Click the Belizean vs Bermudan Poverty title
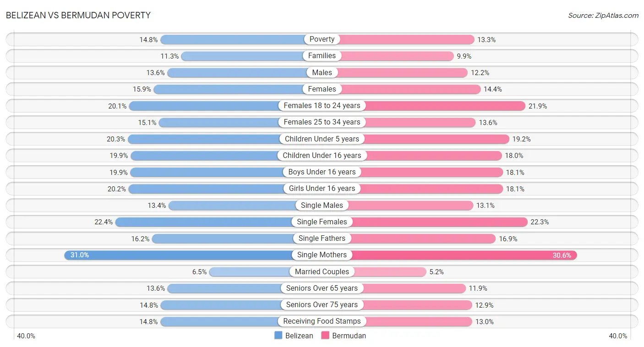Image resolution: width=644 pixels, height=347 pixels. pos(78,16)
